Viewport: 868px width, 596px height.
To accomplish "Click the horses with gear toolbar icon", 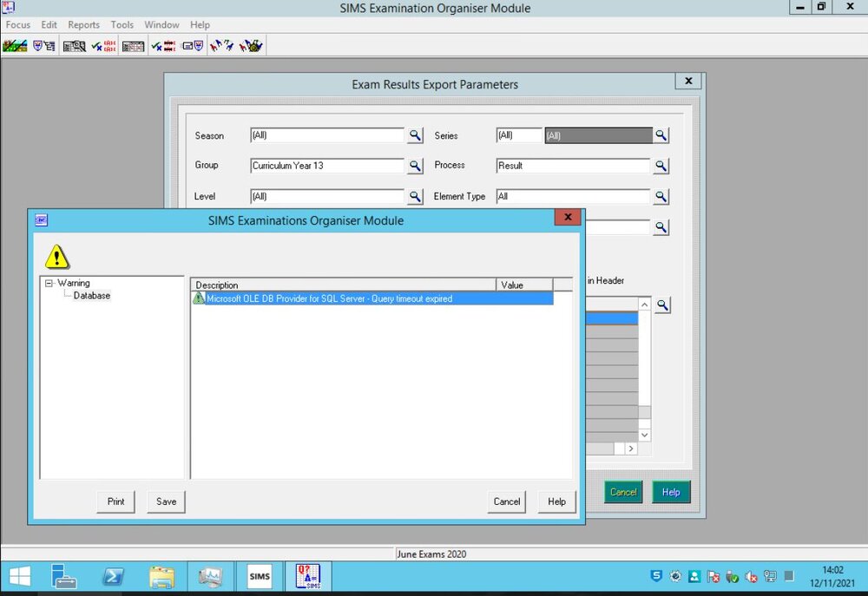I will [x=251, y=46].
